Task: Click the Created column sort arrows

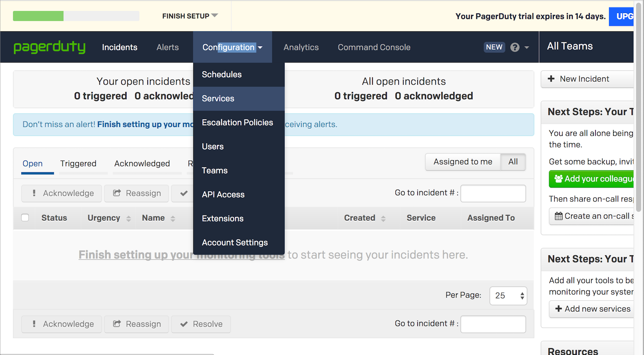Action: [x=383, y=218]
